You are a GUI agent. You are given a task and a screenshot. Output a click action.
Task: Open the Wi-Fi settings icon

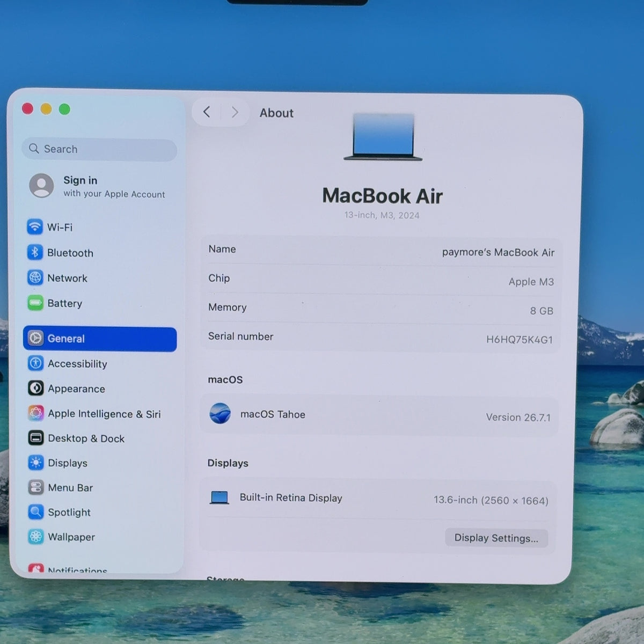click(35, 226)
